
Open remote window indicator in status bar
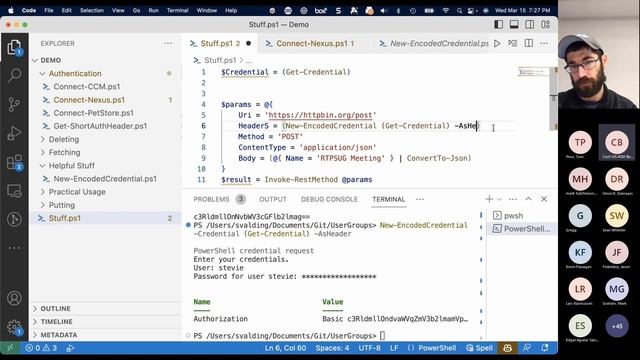[10, 348]
